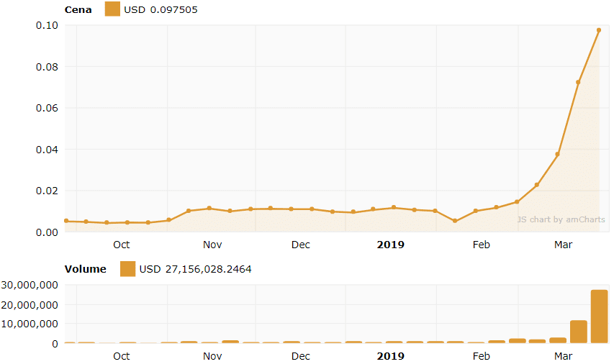The width and height of the screenshot is (614, 364).
Task: Select the price data point near 0.07
Action: (x=578, y=82)
